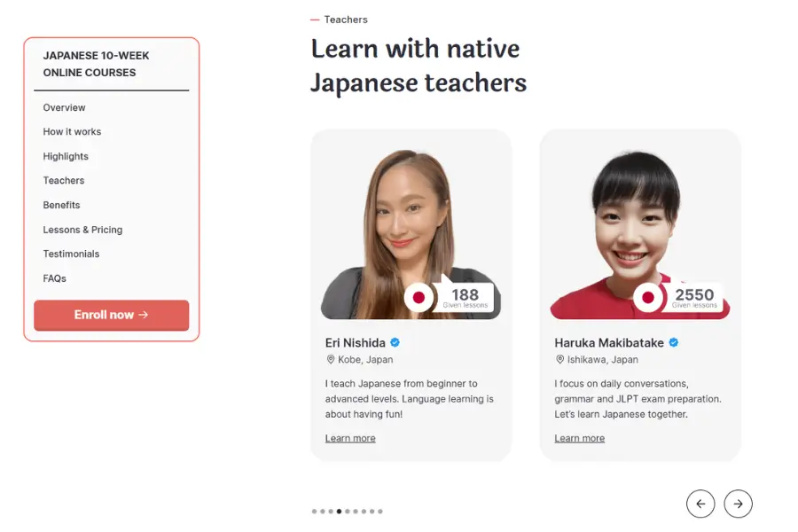
Task: Open the Overview sidebar section
Action: (x=64, y=107)
